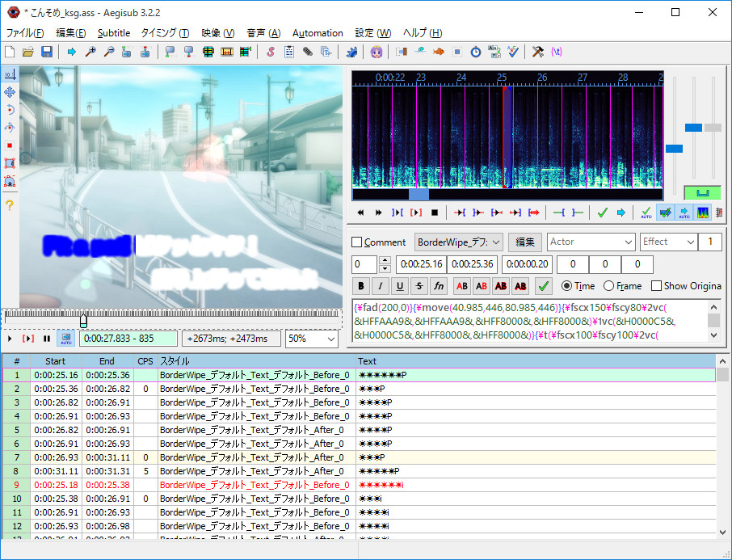Viewport: 732px width, 560px height.
Task: Adjust the audio vertical zoom slider
Action: [x=693, y=128]
